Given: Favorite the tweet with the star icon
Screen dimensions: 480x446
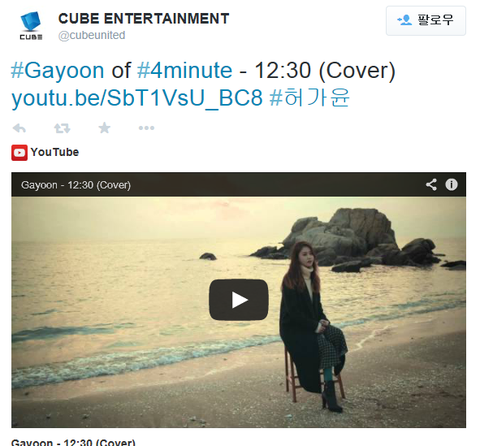Looking at the screenshot, I should (x=104, y=128).
